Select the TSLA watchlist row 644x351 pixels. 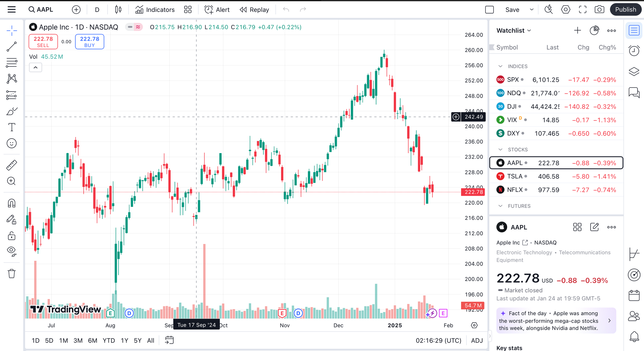556,176
